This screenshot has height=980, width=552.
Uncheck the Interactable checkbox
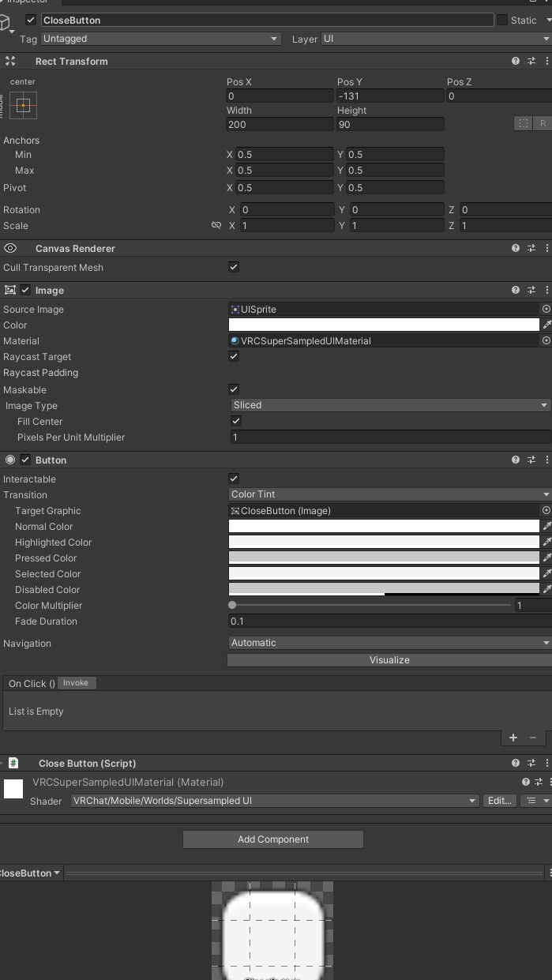coord(234,479)
